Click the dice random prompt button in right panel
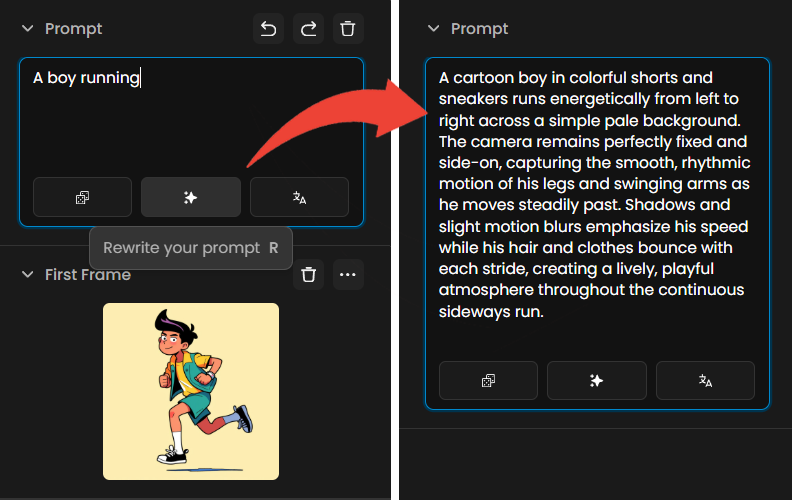This screenshot has height=500, width=792. tap(488, 380)
